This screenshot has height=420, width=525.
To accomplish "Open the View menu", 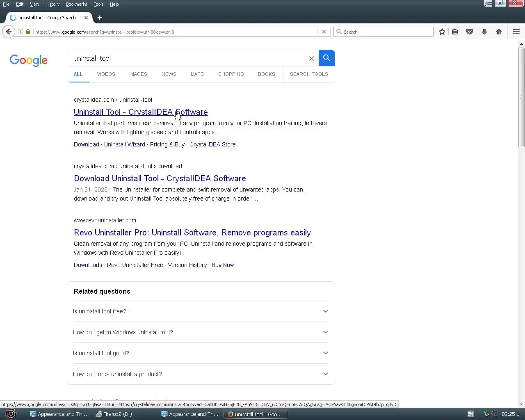I will [x=34, y=4].
